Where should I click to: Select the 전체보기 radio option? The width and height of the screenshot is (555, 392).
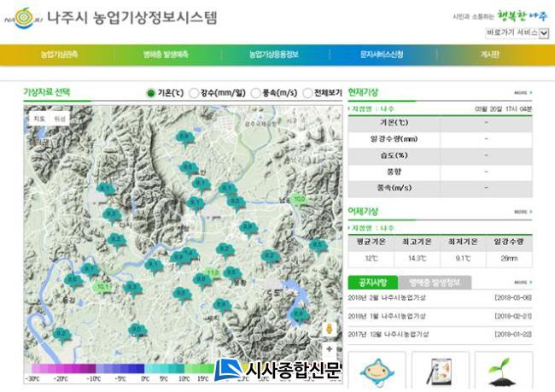tap(308, 92)
